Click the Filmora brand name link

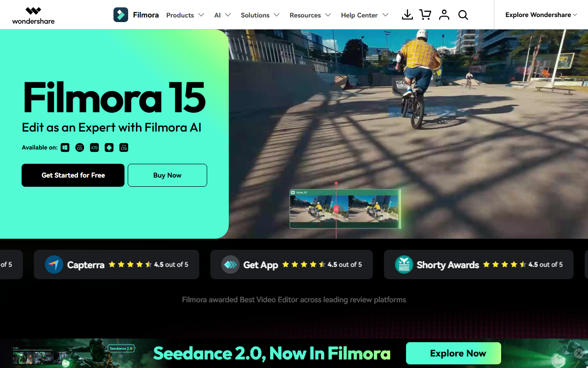146,15
